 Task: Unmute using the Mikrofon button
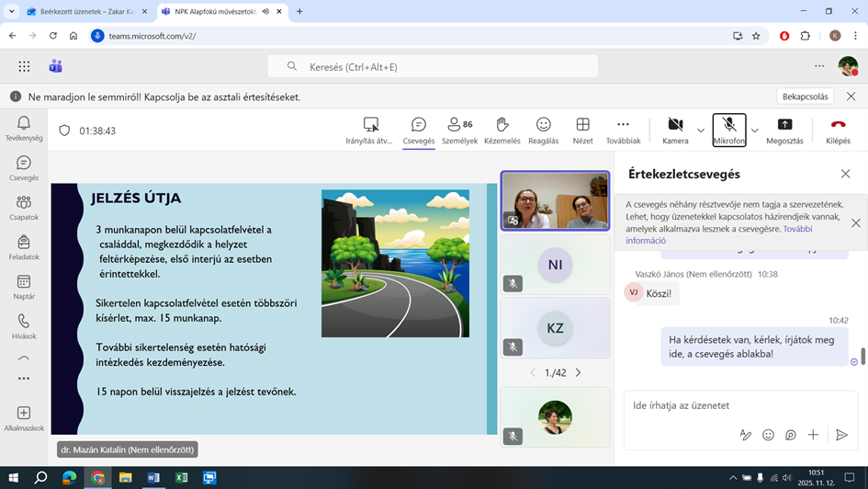pos(728,130)
